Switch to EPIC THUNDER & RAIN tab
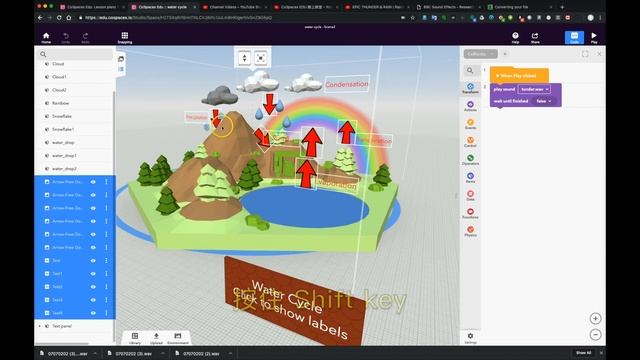Viewport: 640px width, 360px height. [x=376, y=7]
